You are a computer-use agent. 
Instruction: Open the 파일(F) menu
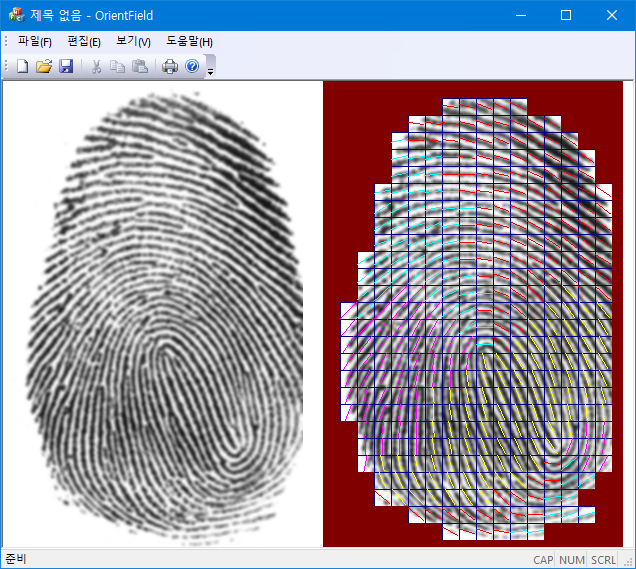(x=35, y=41)
